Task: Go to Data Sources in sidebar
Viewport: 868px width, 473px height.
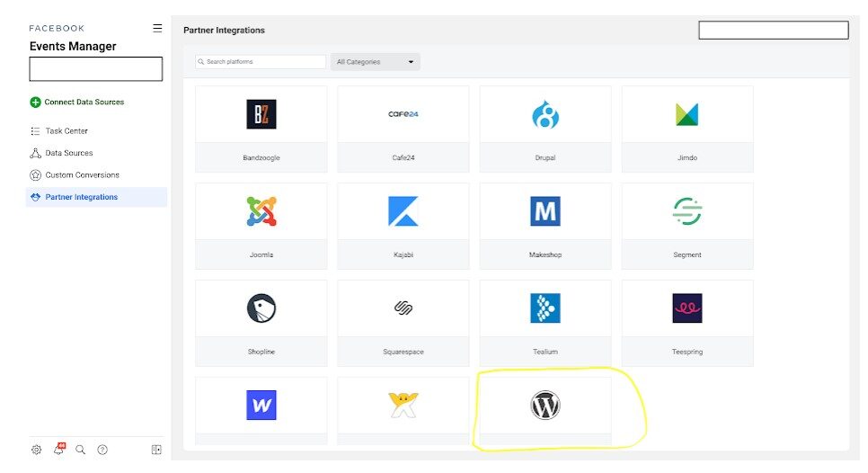Action: click(x=68, y=153)
